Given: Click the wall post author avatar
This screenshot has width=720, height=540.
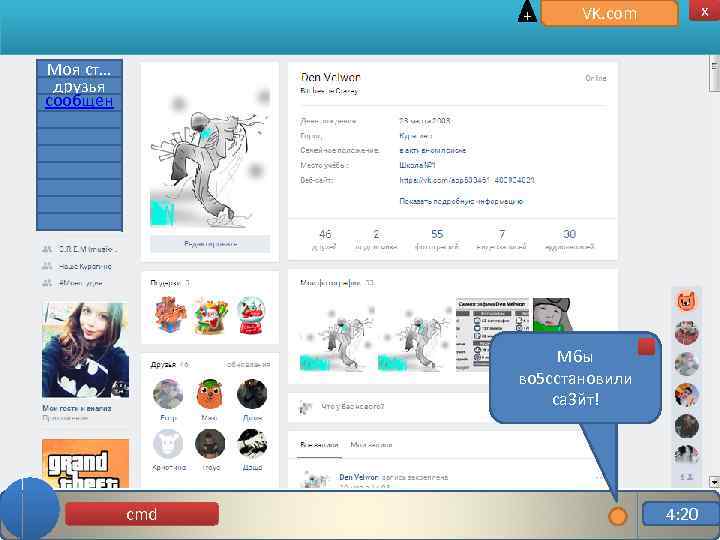Looking at the screenshot, I should pyautogui.click(x=315, y=479).
